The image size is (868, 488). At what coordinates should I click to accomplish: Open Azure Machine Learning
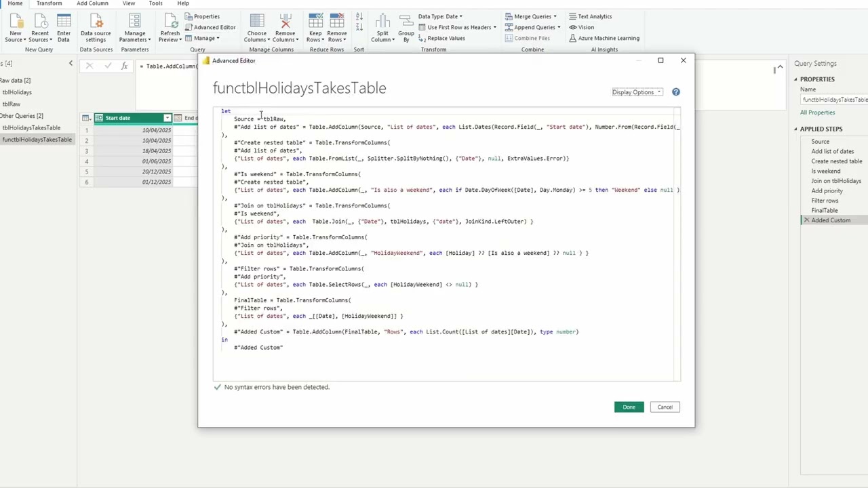pos(604,38)
